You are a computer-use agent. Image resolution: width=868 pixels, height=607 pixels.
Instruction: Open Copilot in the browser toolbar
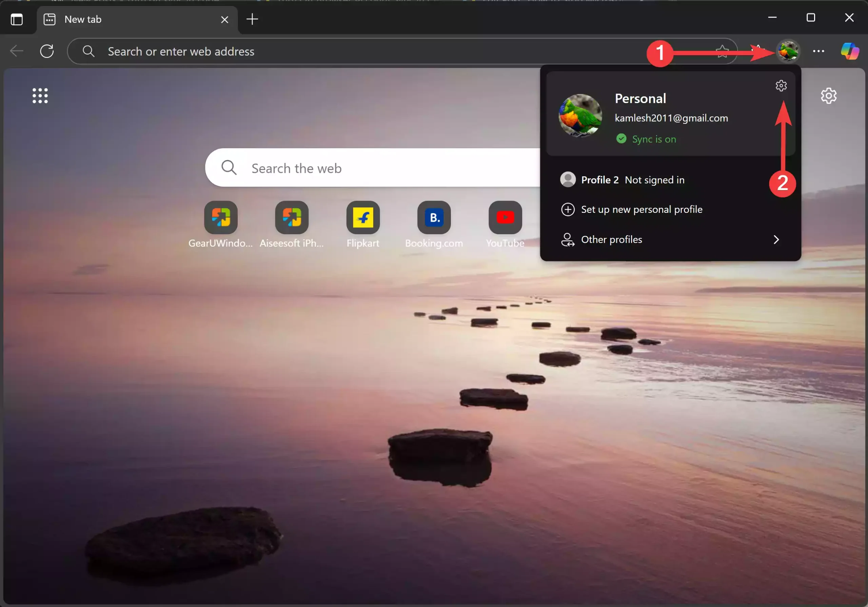point(849,51)
